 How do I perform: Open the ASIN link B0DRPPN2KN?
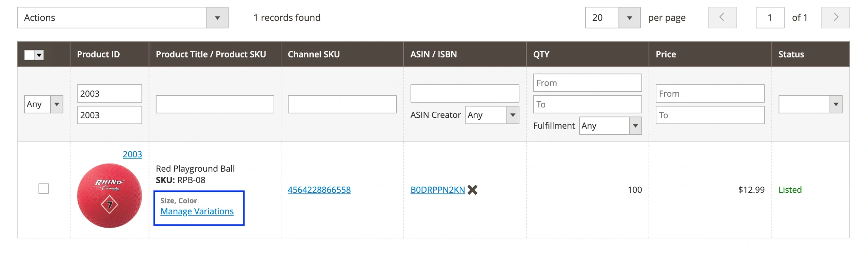[437, 190]
